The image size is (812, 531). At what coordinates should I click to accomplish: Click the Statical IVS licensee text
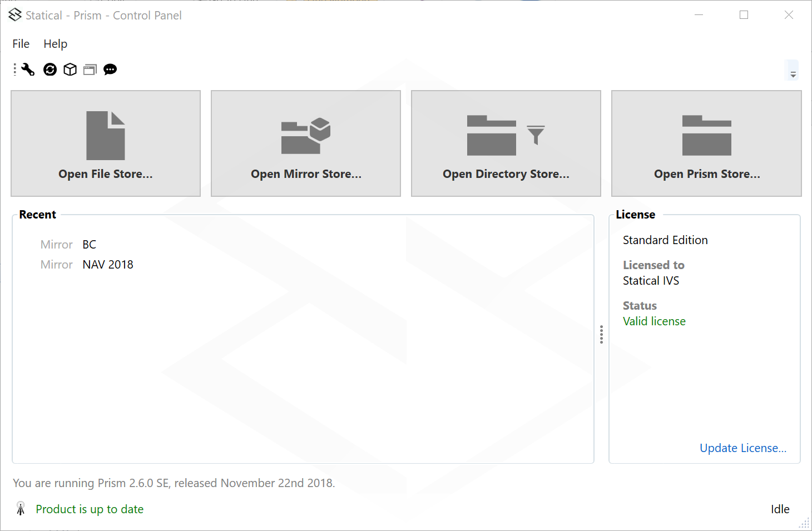tap(651, 281)
